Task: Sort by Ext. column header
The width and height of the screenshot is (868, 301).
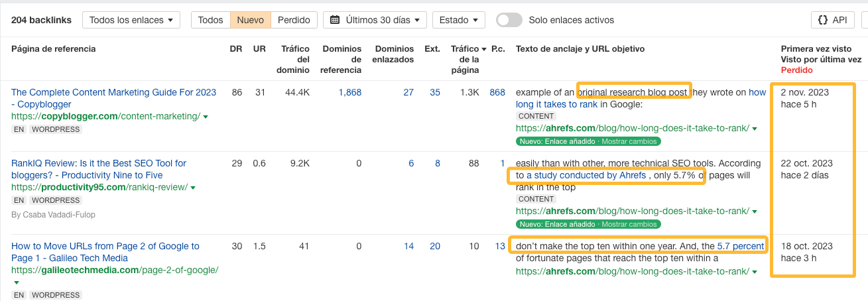Action: (x=432, y=48)
